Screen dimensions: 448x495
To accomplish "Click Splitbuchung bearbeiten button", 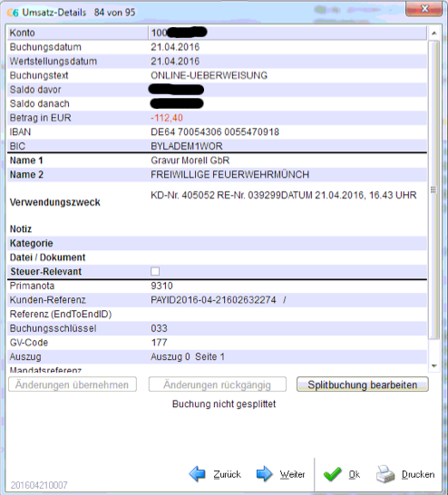I will coord(363,384).
